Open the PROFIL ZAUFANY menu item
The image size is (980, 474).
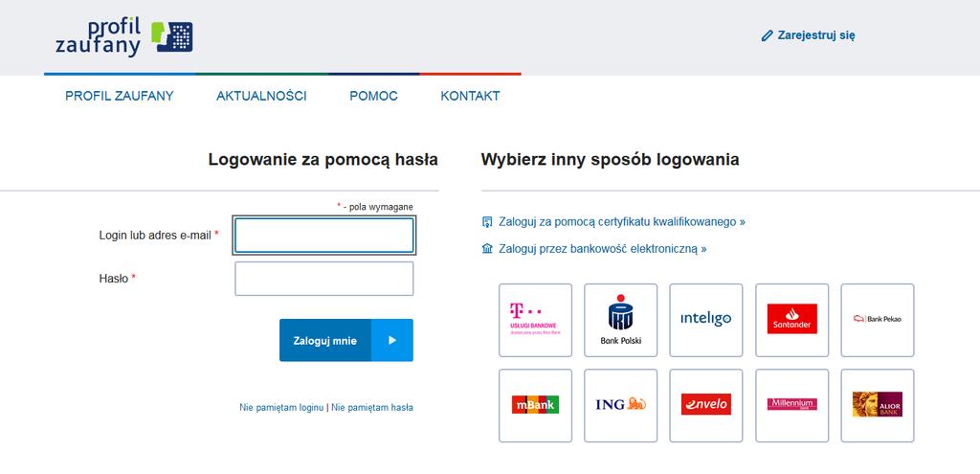[x=120, y=96]
